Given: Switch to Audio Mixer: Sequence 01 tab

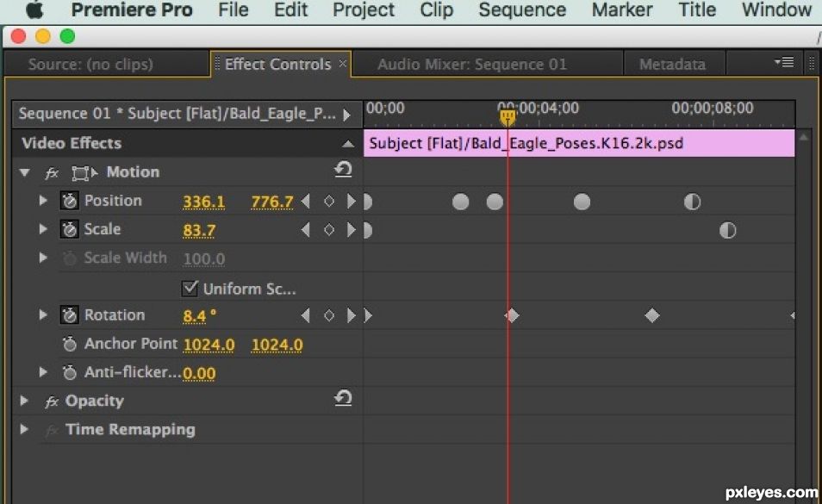Looking at the screenshot, I should [472, 64].
